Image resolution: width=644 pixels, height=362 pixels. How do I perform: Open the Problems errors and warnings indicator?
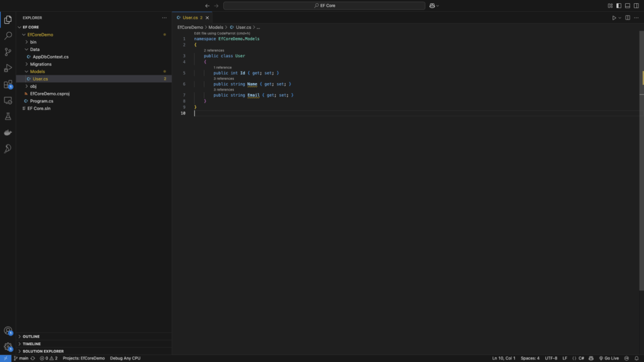coord(48,358)
